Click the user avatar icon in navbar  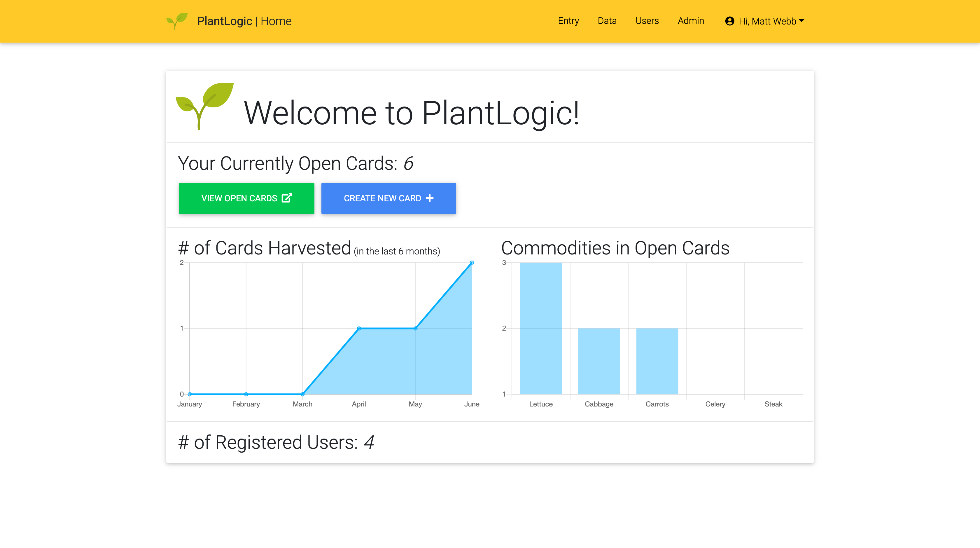[729, 21]
